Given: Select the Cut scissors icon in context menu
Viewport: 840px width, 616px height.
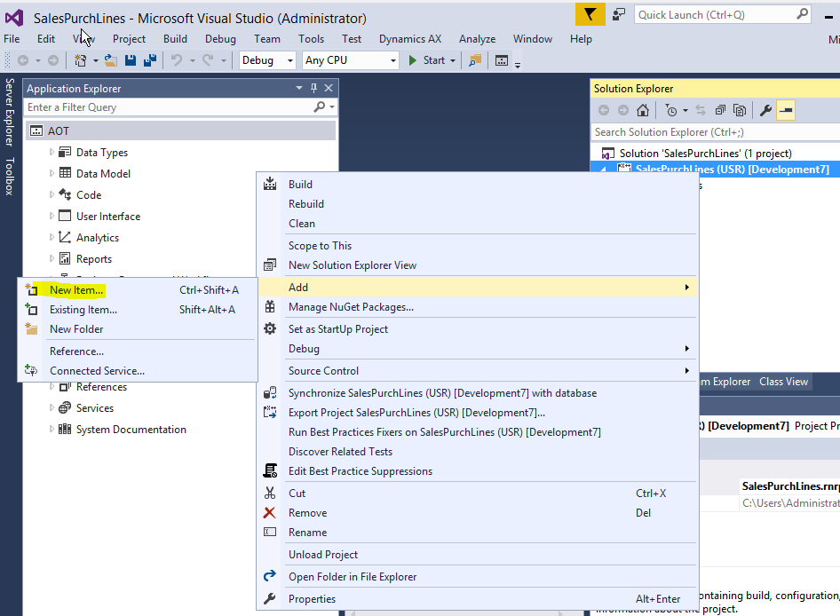Looking at the screenshot, I should (270, 492).
